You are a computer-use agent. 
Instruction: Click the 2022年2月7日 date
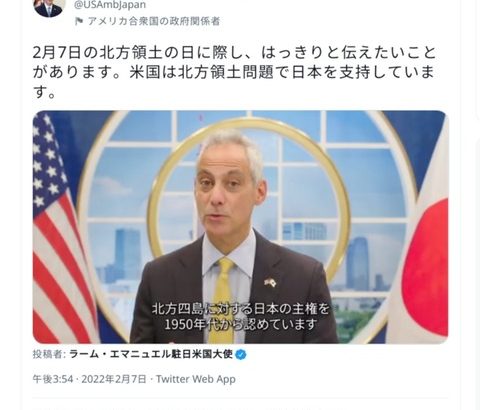click(x=113, y=379)
